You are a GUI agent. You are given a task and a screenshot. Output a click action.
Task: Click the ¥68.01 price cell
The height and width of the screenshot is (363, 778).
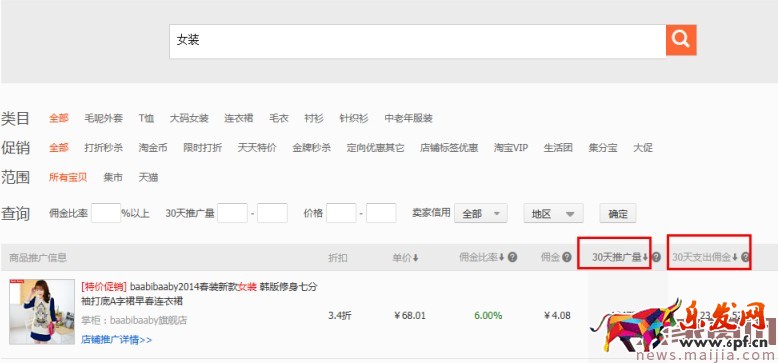point(410,315)
